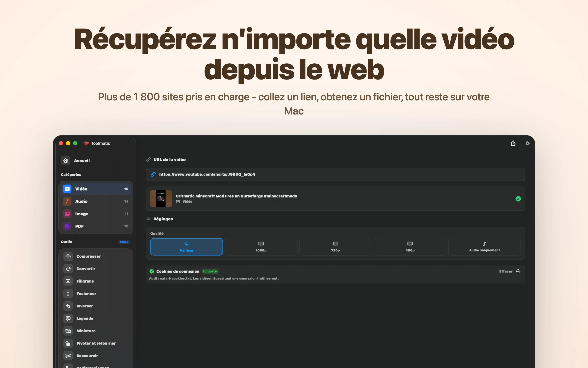Click the URL de la vidéo heading
Image resolution: width=588 pixels, height=368 pixels.
click(169, 160)
